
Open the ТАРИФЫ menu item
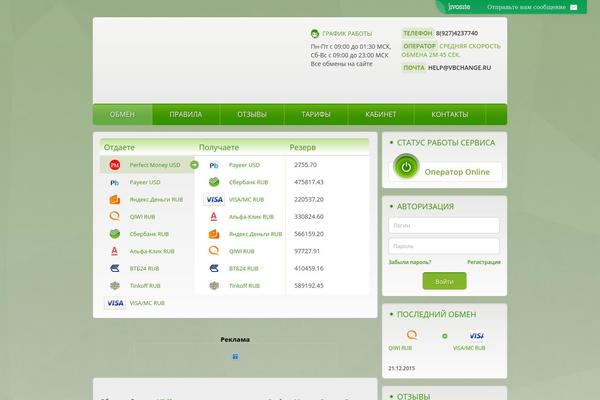pyautogui.click(x=316, y=114)
